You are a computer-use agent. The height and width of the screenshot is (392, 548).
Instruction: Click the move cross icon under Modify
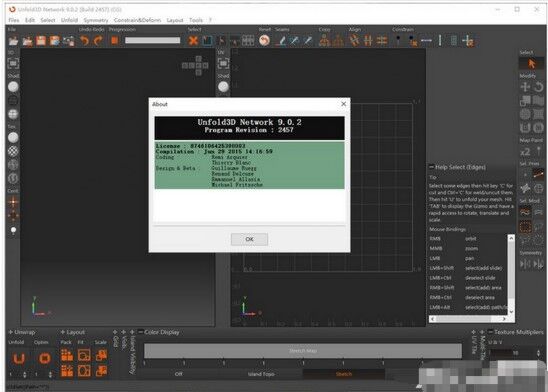click(525, 87)
